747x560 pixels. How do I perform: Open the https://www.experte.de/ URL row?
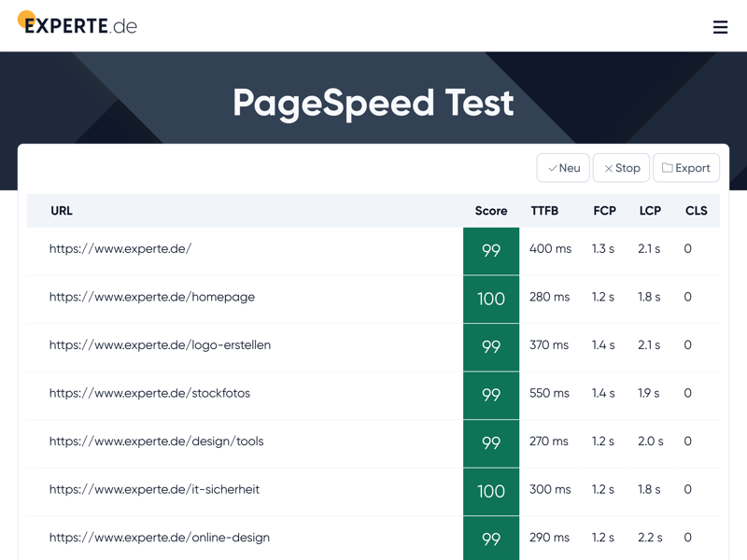[x=120, y=249]
